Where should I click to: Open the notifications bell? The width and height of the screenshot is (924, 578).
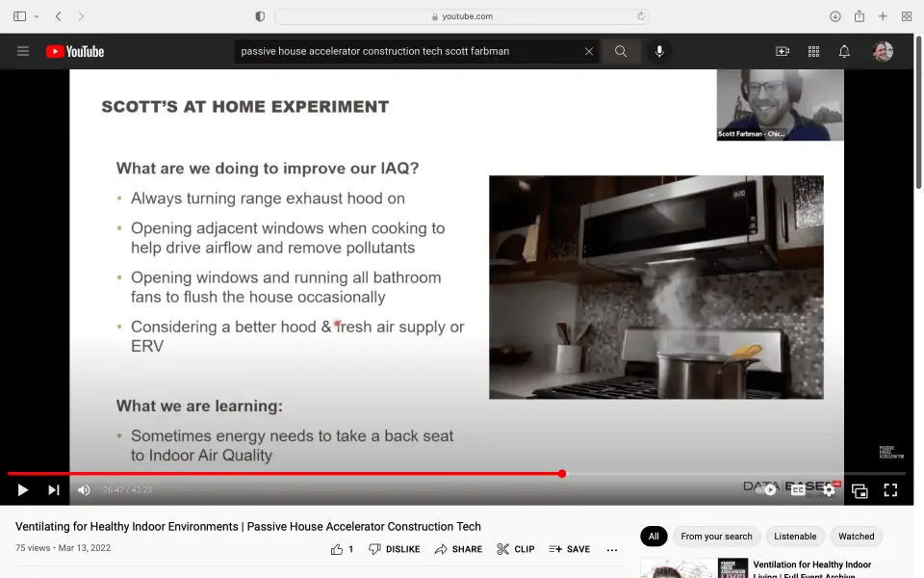844,51
